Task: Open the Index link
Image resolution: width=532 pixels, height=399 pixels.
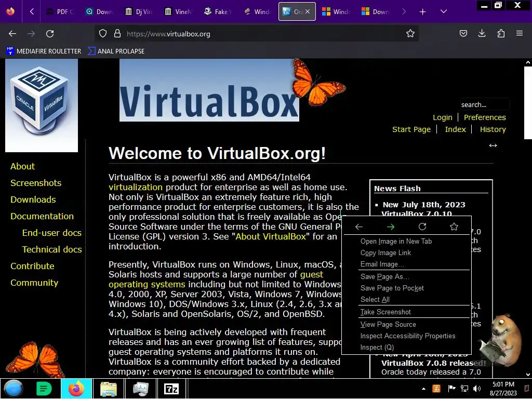Action: pyautogui.click(x=455, y=129)
